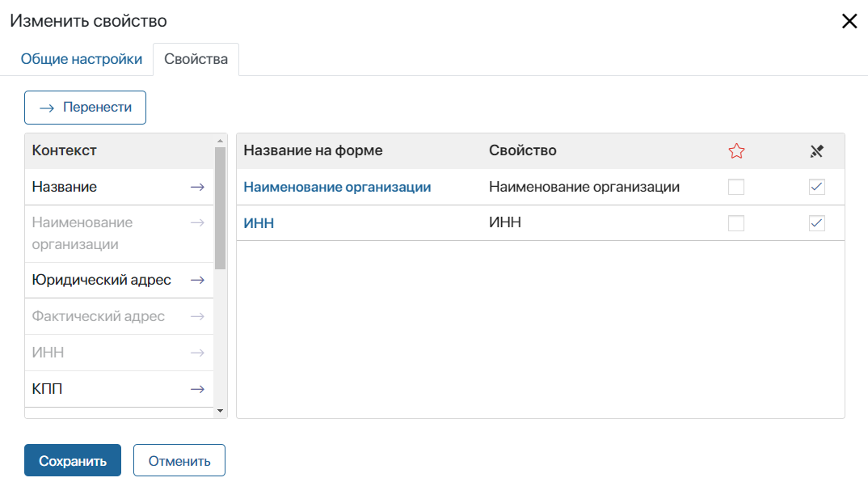Click the arrow next to Фактический адрес
868x482 pixels.
[x=198, y=316]
